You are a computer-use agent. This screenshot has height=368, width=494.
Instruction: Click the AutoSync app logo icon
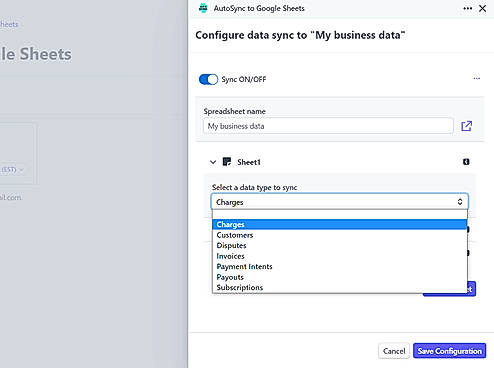[203, 8]
